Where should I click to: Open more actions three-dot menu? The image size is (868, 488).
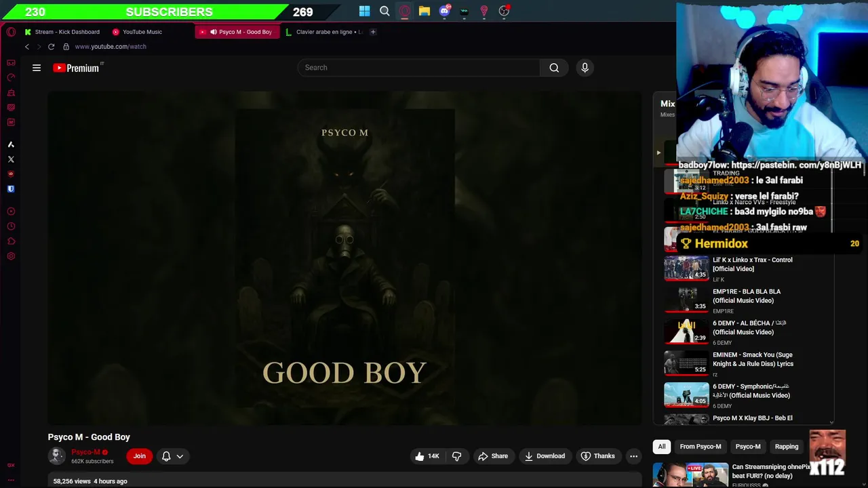point(633,456)
